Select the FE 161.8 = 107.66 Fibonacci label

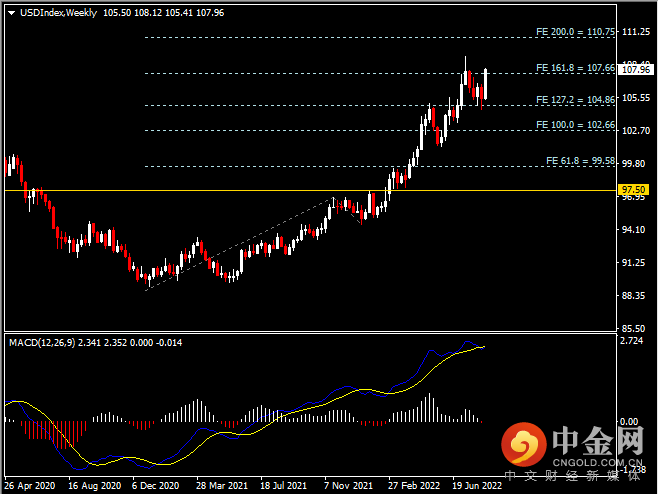(x=575, y=68)
